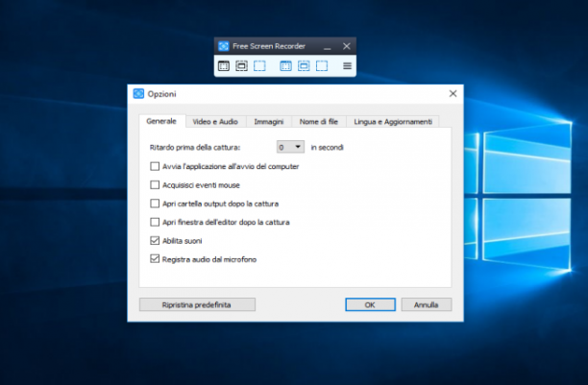Screen dimensions: 588x385
Task: Open Lingua e Aggiornamenti tab
Action: (393, 122)
